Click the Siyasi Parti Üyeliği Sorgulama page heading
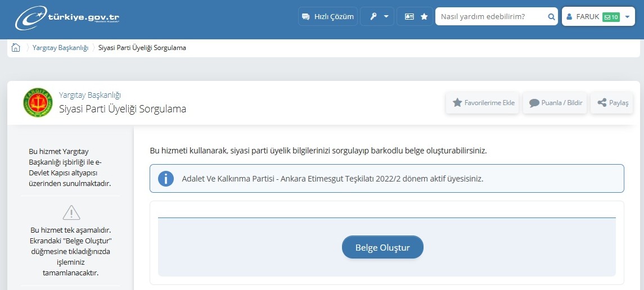This screenshot has width=644, height=290. coord(123,109)
